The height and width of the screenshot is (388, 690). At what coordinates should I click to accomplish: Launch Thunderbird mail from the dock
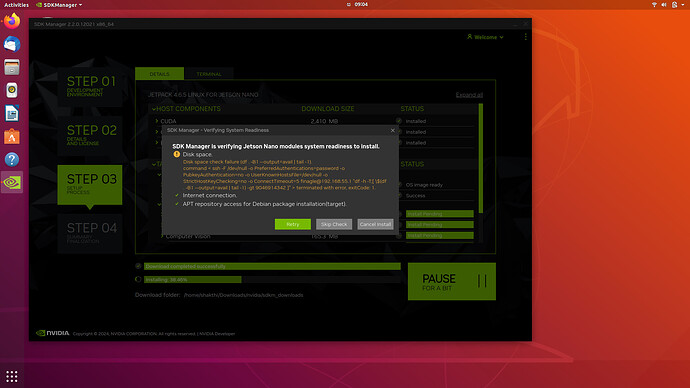coord(12,44)
